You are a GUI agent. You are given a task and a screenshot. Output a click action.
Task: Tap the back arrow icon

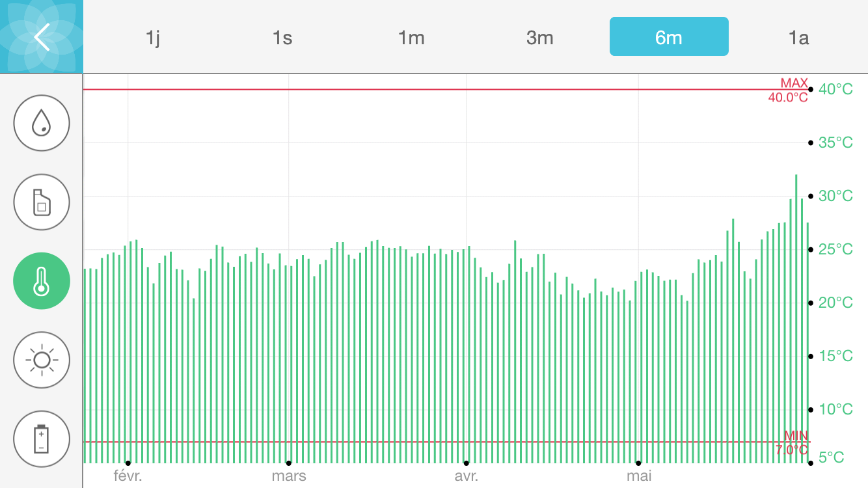42,37
